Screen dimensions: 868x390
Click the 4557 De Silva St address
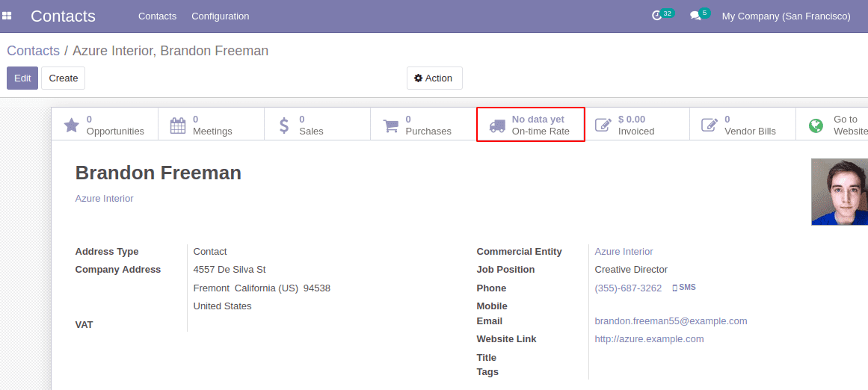click(x=230, y=270)
